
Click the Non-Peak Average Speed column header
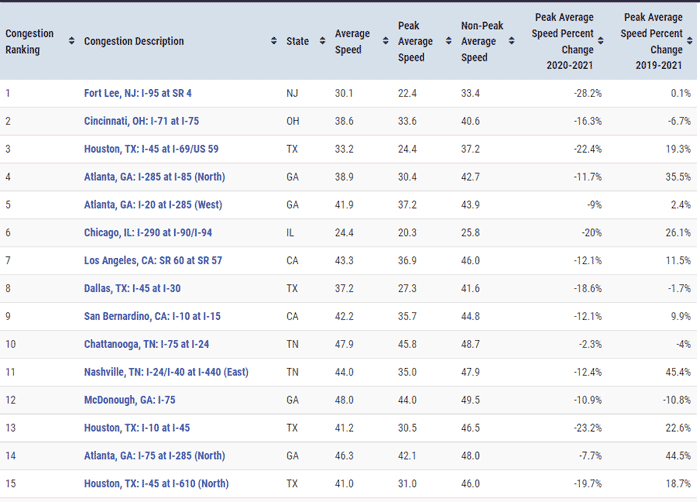click(482, 42)
